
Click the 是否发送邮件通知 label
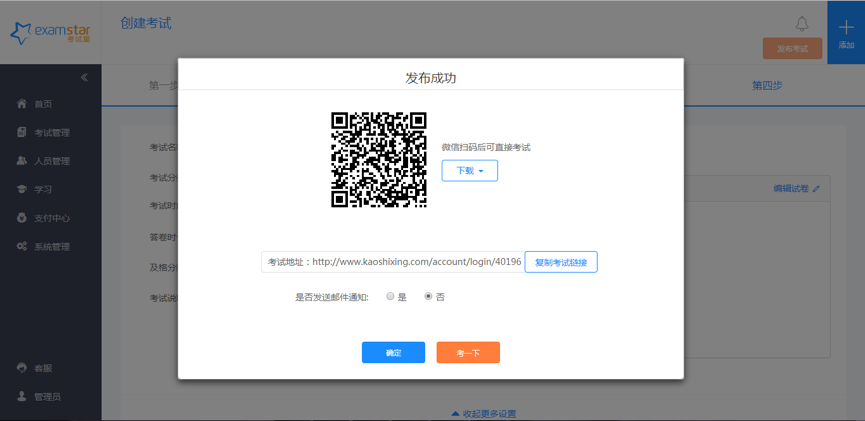point(332,297)
